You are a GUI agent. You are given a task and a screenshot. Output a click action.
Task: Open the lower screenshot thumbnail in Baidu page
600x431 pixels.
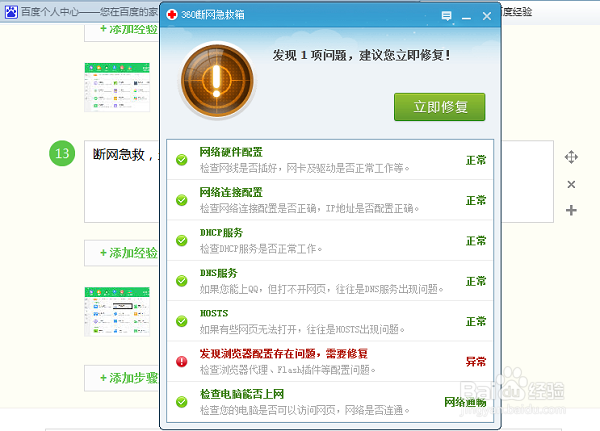click(117, 312)
